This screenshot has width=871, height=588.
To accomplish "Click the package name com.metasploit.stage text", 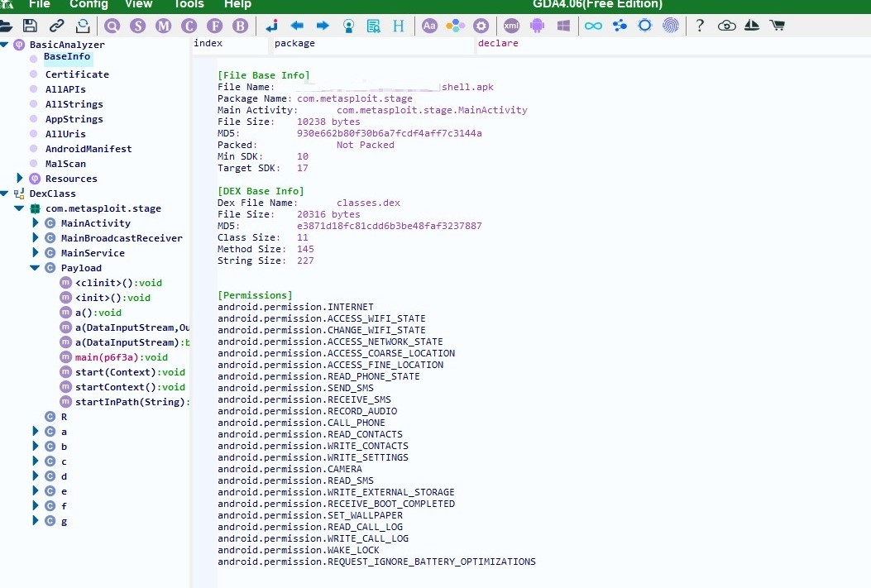I will click(x=354, y=99).
